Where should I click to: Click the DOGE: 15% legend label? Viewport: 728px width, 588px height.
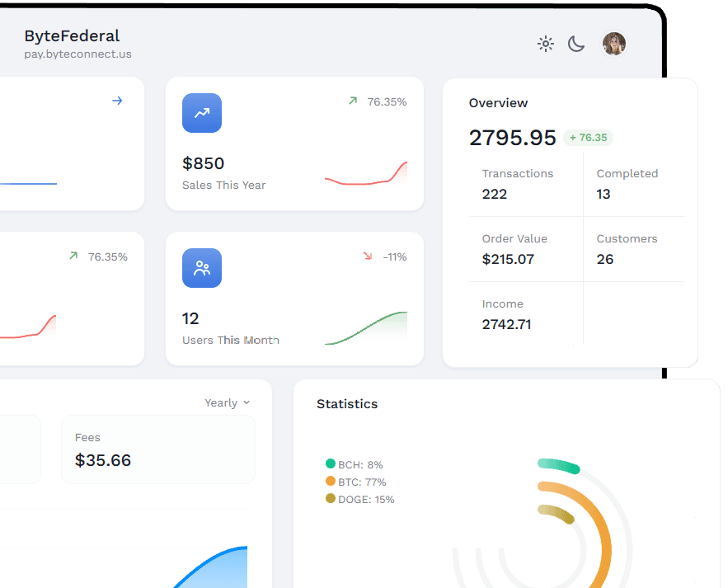coord(366,499)
